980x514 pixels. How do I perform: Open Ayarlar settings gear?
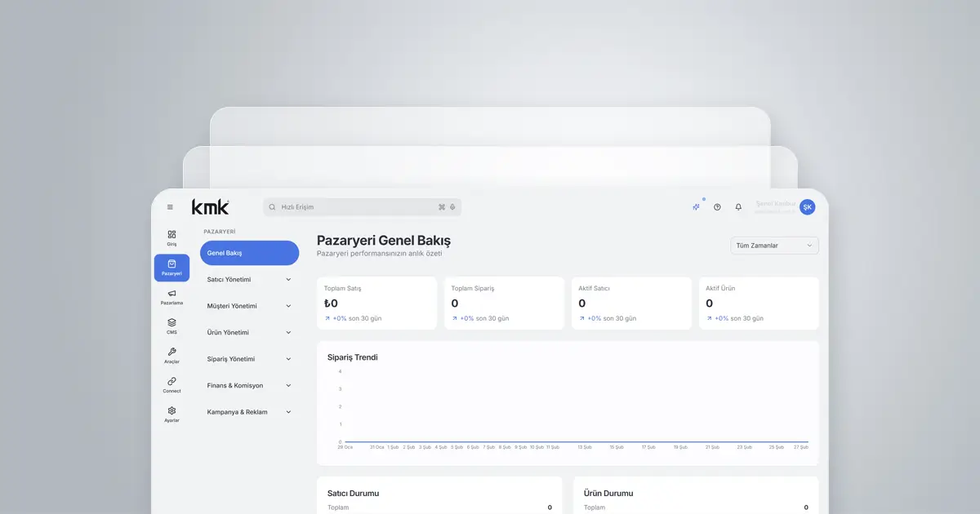pyautogui.click(x=171, y=414)
